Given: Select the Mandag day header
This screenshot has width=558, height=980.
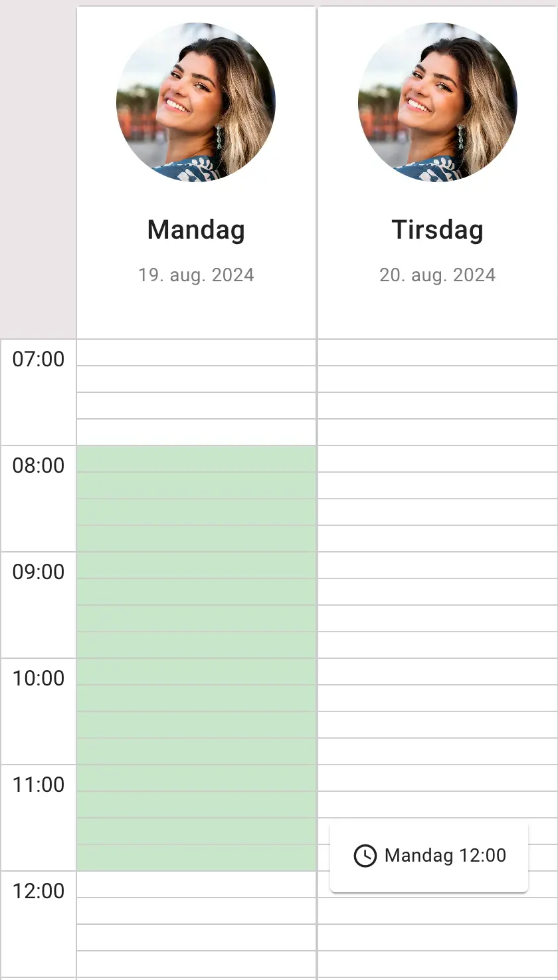Looking at the screenshot, I should click(x=196, y=230).
